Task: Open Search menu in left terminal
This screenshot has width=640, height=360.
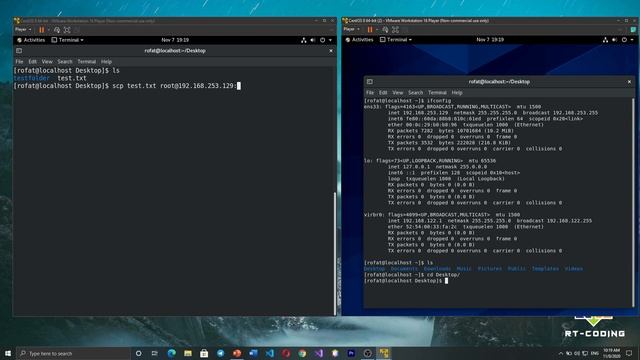Action: point(65,62)
